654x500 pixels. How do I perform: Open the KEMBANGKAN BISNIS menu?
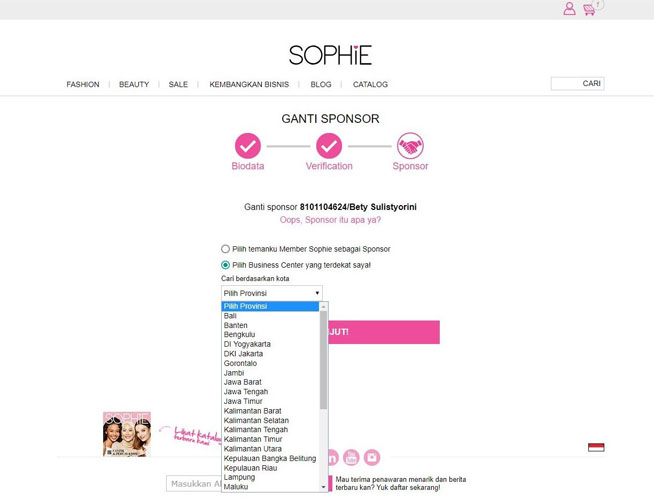click(249, 84)
